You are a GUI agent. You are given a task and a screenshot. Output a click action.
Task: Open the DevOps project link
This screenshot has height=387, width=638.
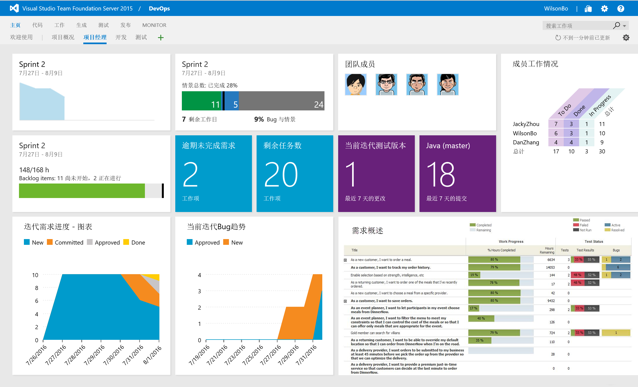(159, 8)
